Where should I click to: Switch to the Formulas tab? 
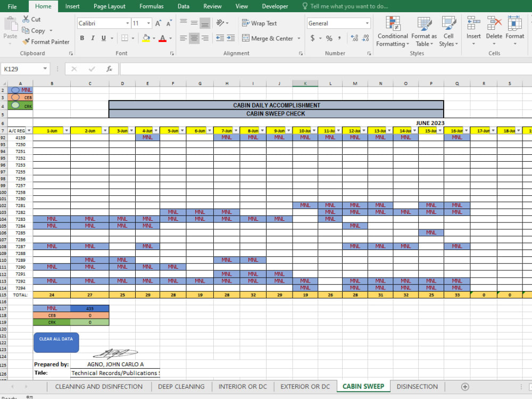(151, 6)
